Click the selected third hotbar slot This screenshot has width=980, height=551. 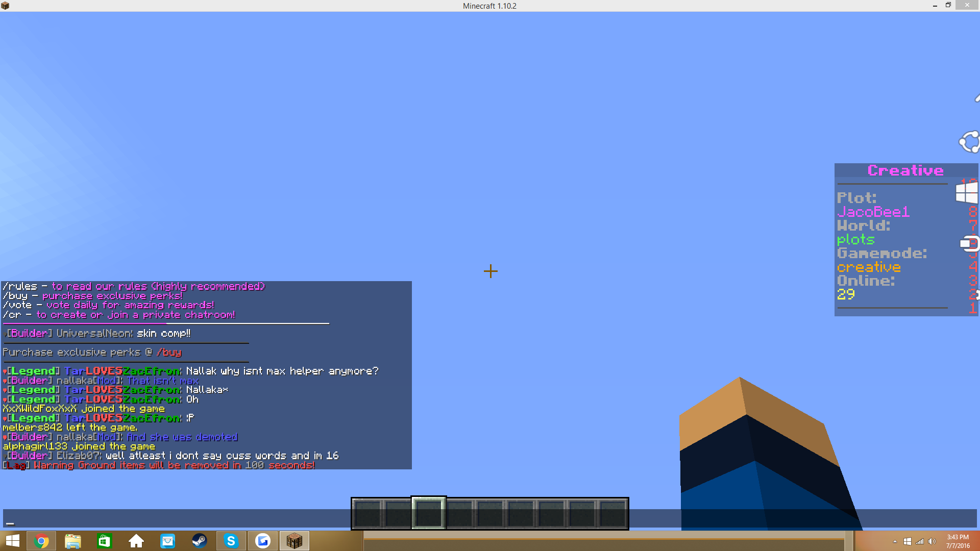click(429, 513)
